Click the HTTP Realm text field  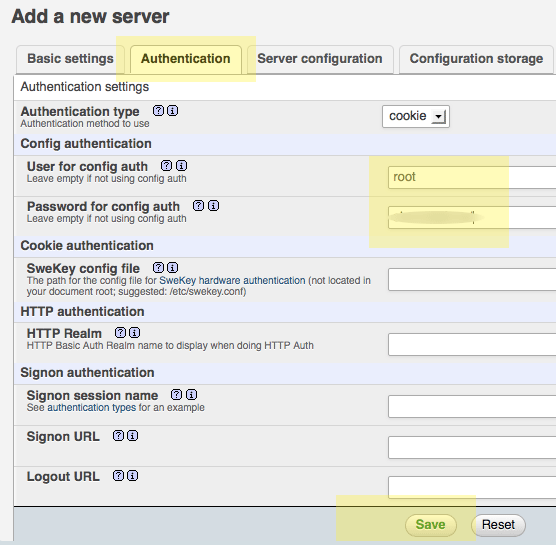coord(472,344)
